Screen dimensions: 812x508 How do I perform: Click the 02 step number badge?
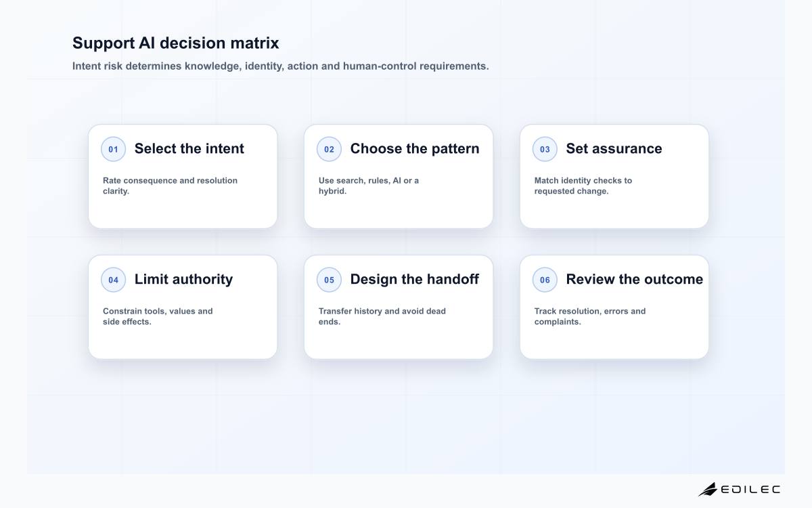(329, 149)
